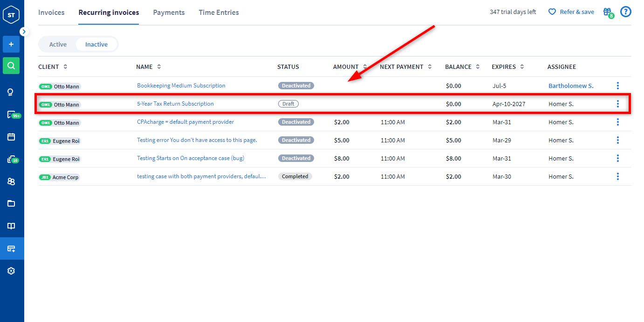Click 347 trial days left text
644x322 pixels.
[513, 12]
